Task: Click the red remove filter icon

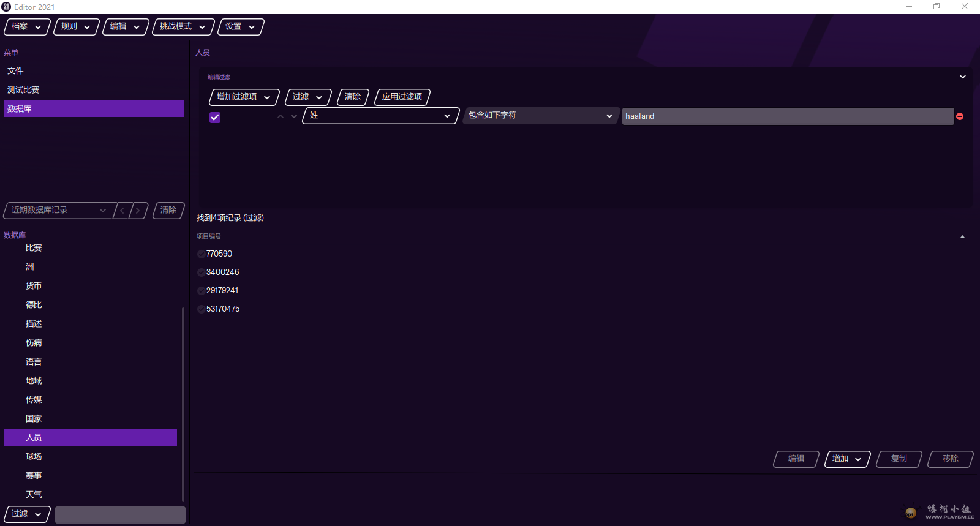Action: click(960, 116)
